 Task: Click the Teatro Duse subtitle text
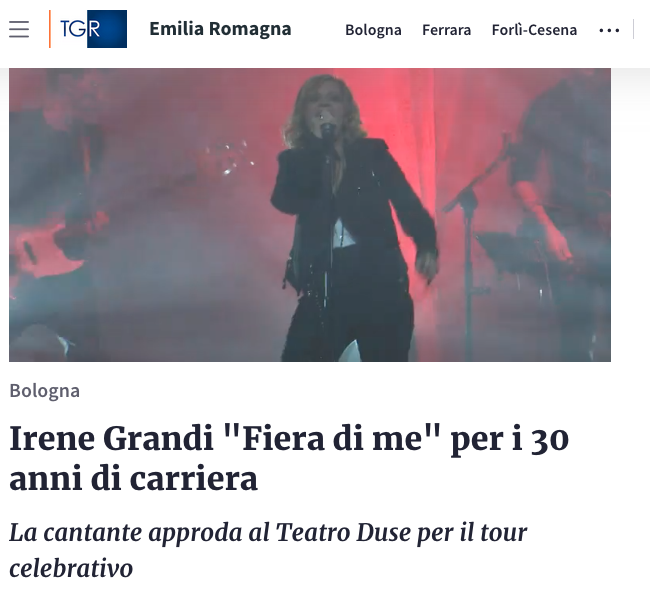(x=268, y=550)
